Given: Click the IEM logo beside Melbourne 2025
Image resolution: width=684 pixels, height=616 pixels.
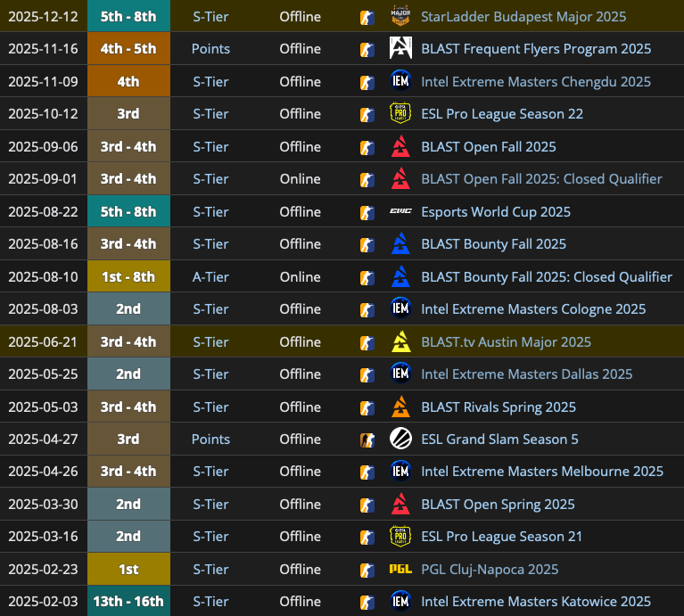Looking at the screenshot, I should pyautogui.click(x=400, y=471).
